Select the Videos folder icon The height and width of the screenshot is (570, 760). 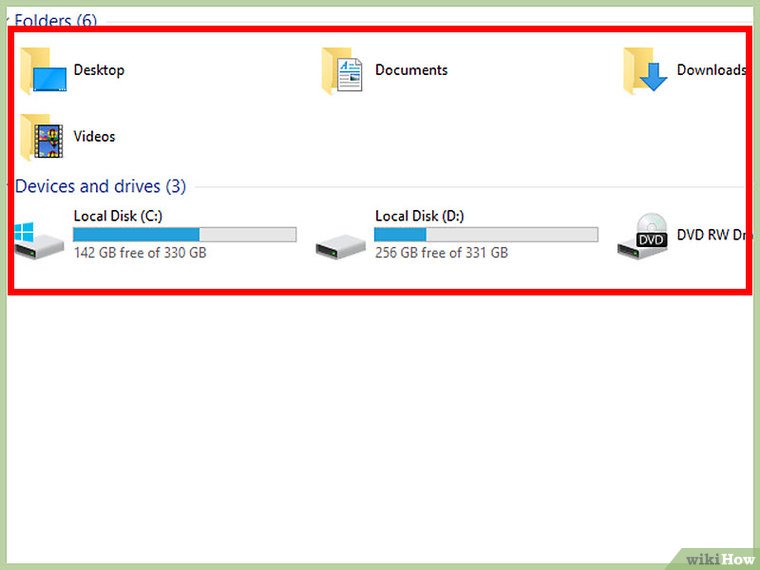pos(42,138)
